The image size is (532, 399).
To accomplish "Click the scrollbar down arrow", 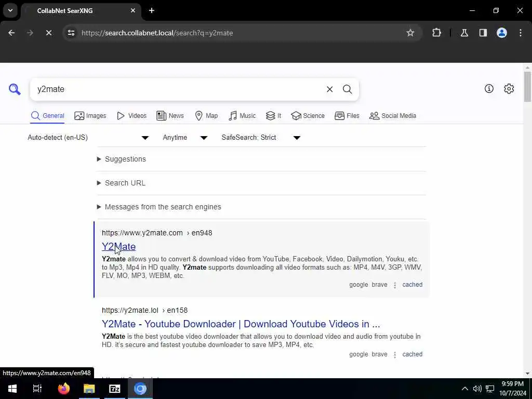I will (527, 374).
